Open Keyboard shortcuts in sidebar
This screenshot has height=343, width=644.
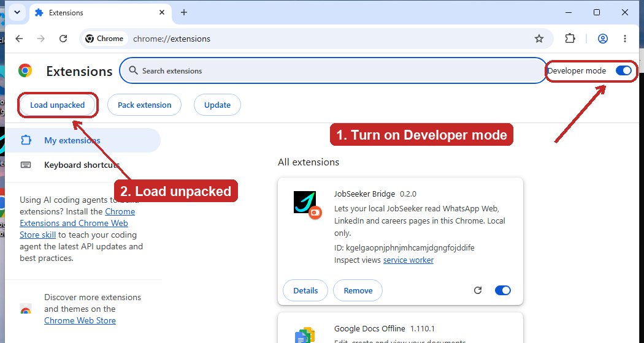pyautogui.click(x=82, y=165)
